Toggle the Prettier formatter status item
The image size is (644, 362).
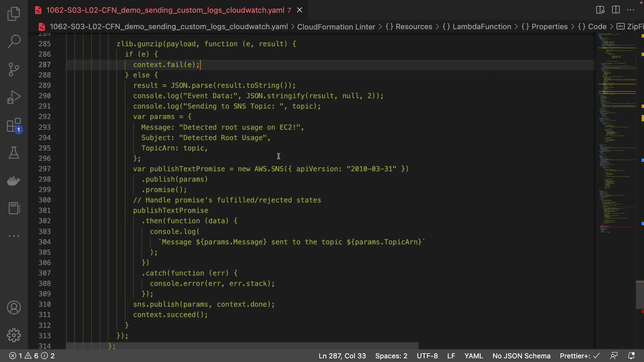point(579,356)
